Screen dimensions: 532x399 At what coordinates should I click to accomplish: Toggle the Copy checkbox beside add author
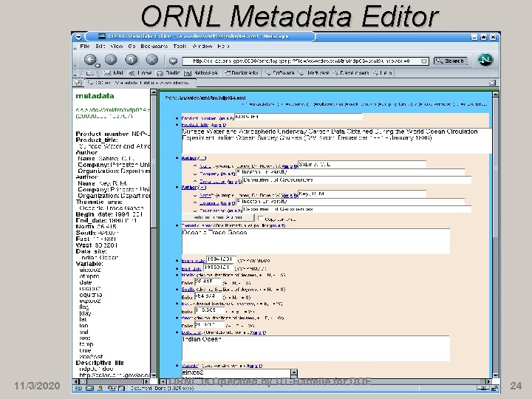pos(261,218)
